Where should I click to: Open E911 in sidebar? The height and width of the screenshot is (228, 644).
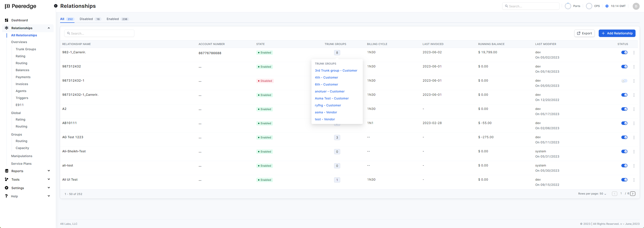click(x=20, y=105)
